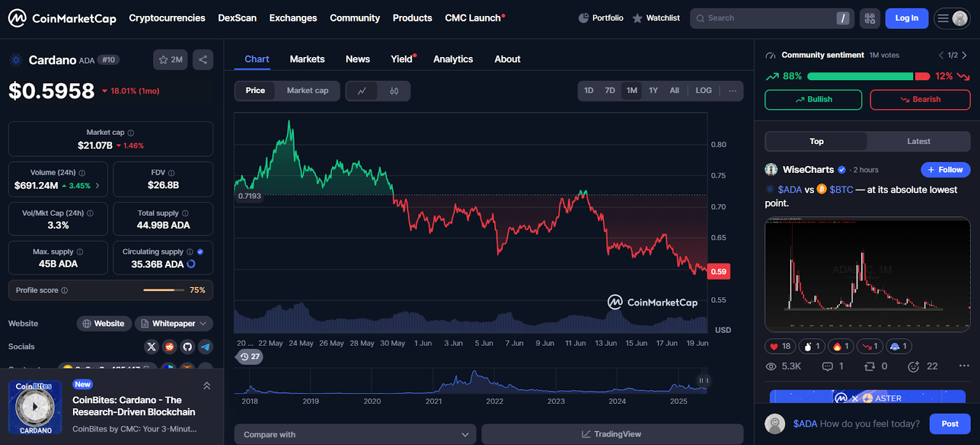Open the Exchanges menu
980x445 pixels.
293,18
